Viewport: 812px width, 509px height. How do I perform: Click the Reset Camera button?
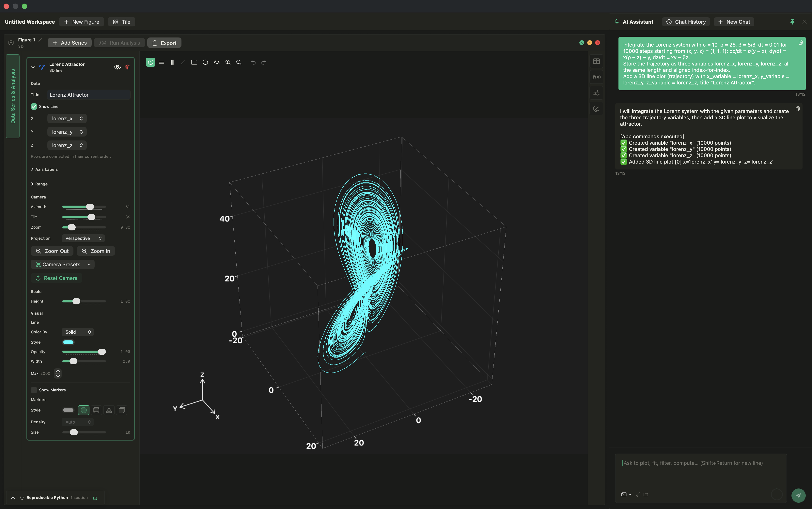[57, 278]
